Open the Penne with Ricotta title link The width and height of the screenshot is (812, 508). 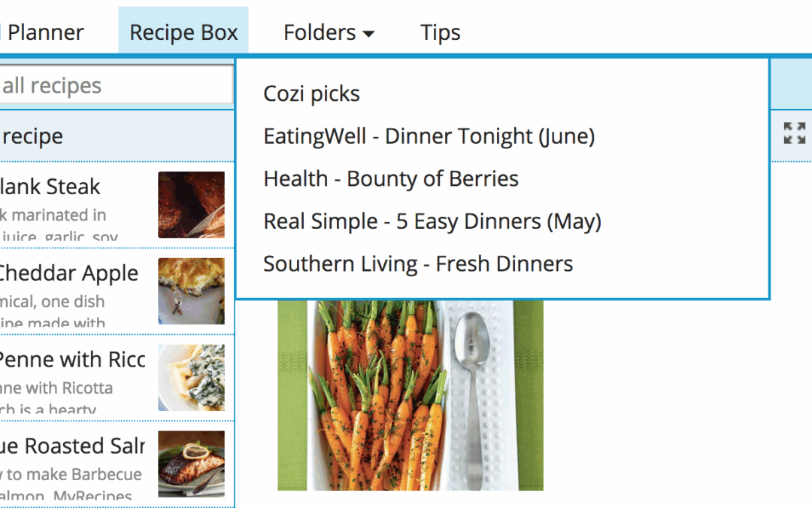[x=72, y=360]
